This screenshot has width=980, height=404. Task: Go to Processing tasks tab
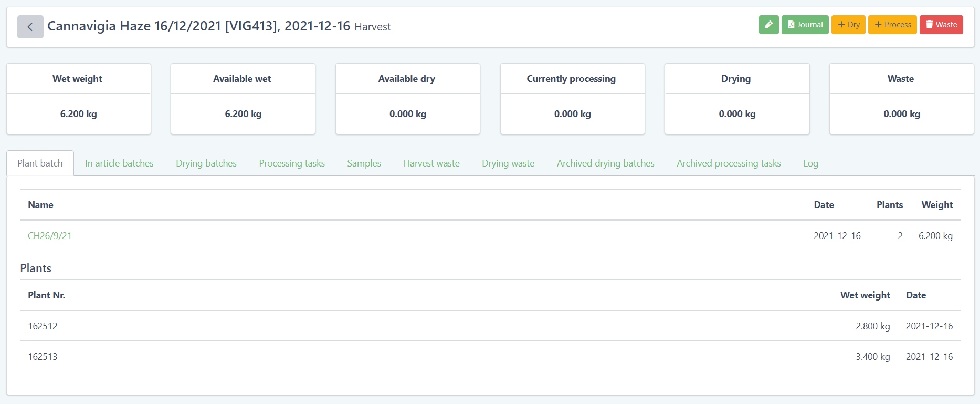tap(291, 163)
